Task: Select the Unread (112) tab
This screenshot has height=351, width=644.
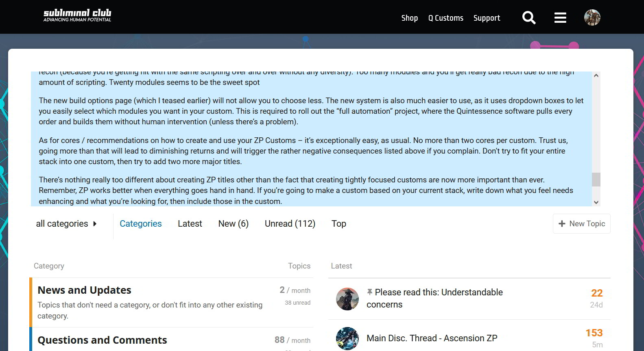Action: click(x=290, y=223)
